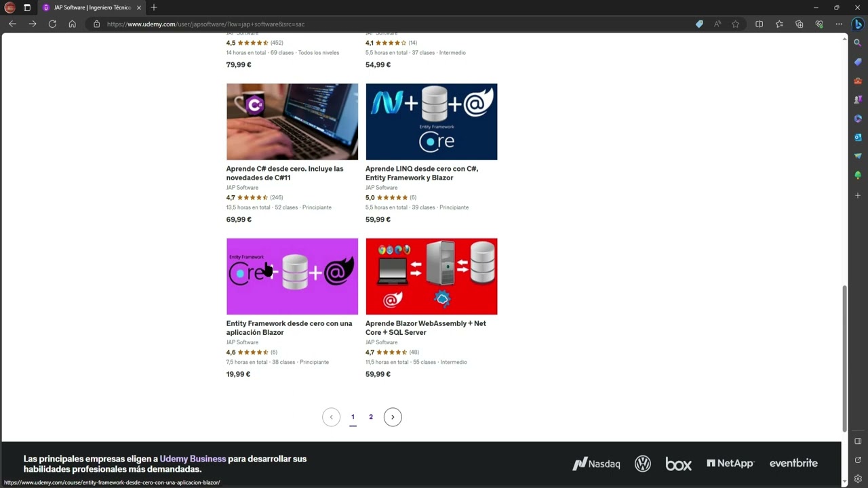The image size is (868, 488).
Task: Open sidebar Shopping tag icon
Action: (858, 62)
